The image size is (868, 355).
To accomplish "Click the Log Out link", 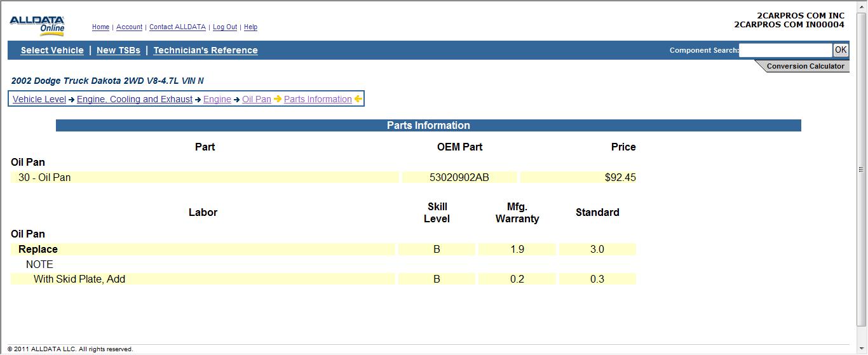I will pos(225,27).
